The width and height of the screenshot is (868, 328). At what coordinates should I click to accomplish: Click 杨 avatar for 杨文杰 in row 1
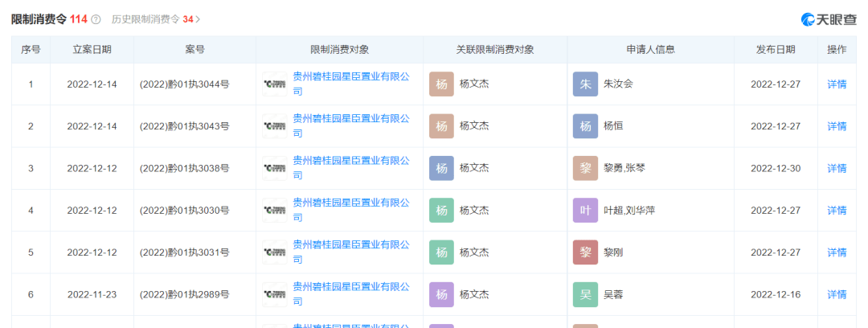point(441,84)
